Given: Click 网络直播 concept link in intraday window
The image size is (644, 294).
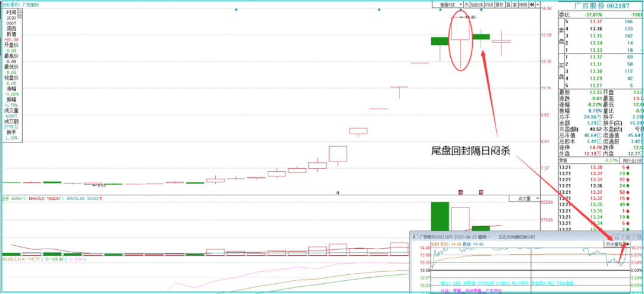Looking at the screenshot, I should coord(565,283).
